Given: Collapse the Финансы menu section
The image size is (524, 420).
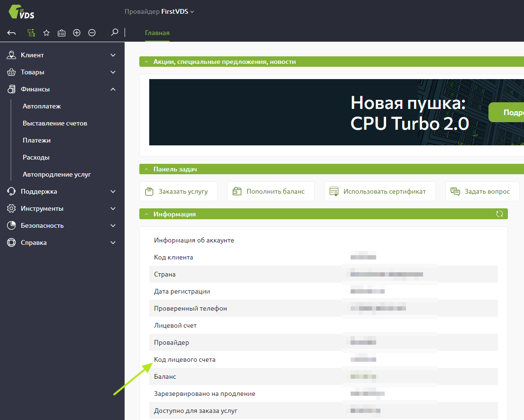Looking at the screenshot, I should tap(113, 89).
